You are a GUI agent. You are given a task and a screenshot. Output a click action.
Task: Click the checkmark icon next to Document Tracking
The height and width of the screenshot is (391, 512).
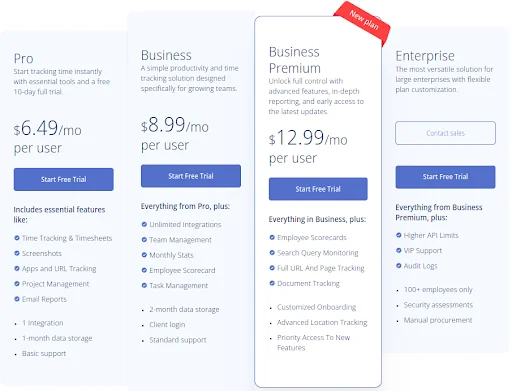pyautogui.click(x=272, y=283)
